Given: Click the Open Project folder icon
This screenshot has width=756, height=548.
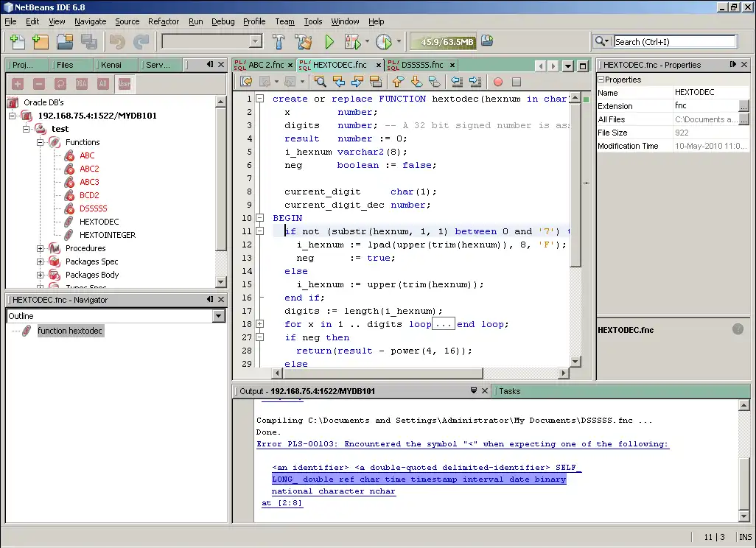Looking at the screenshot, I should pyautogui.click(x=65, y=42).
